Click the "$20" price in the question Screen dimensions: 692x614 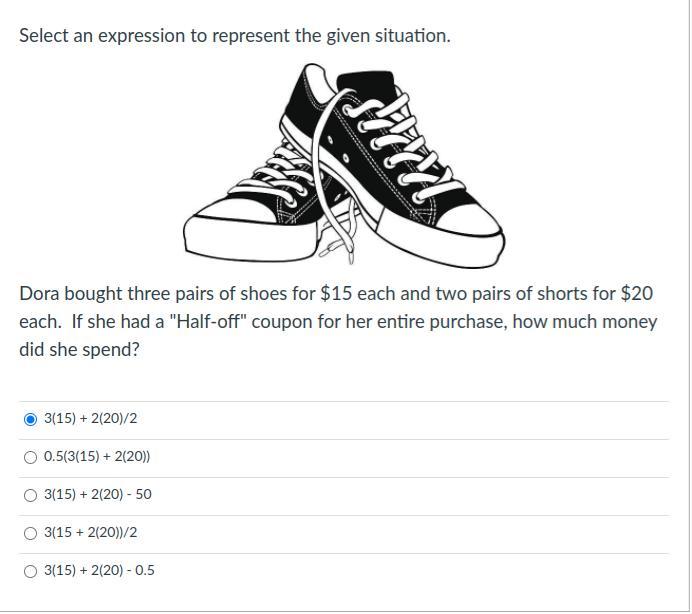coord(636,294)
